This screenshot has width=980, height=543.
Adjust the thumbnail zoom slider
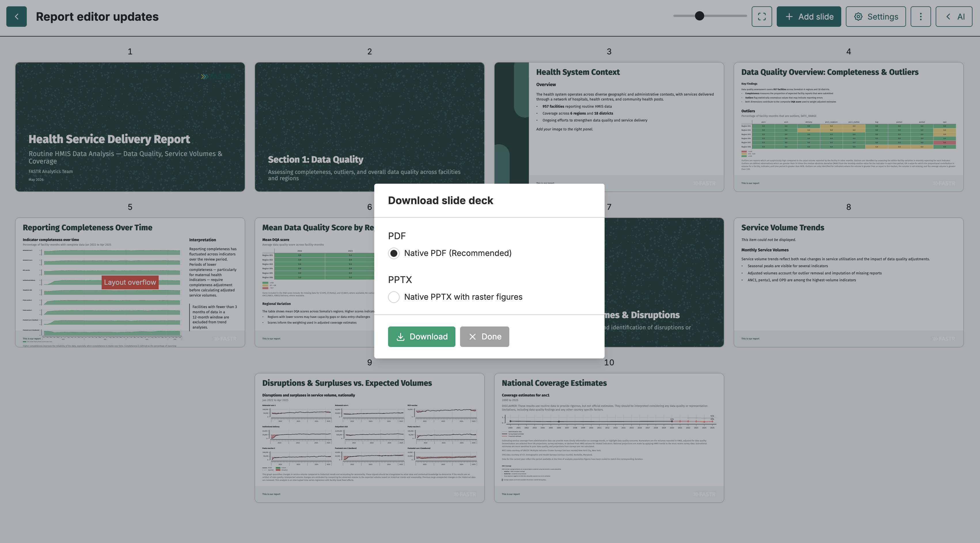click(710, 16)
